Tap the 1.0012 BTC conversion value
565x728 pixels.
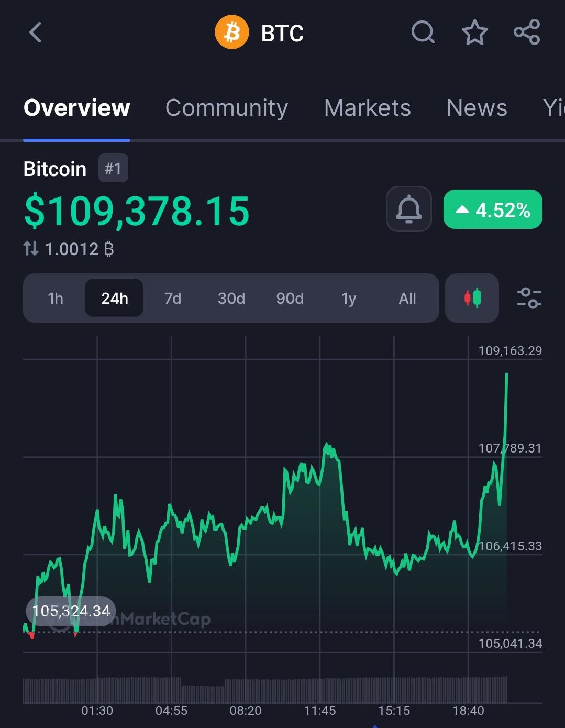[x=79, y=249]
